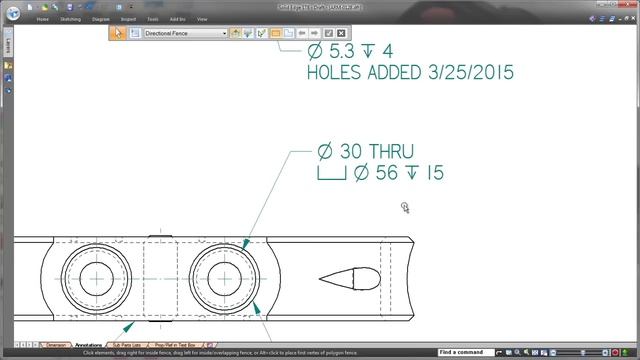Click the ribbon options lines icon

coord(602,19)
